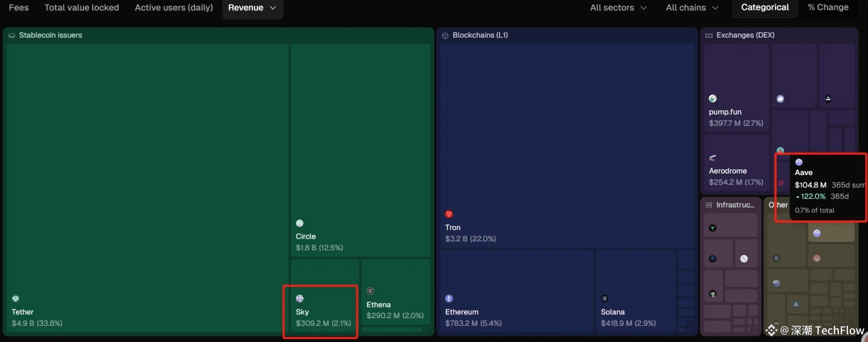Click the 122.0% change in Aave tooltip

[813, 196]
